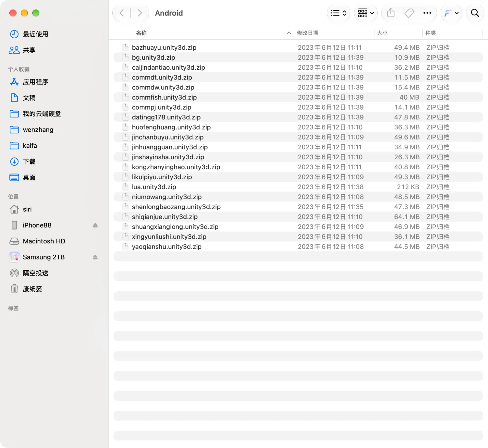
Task: Sort by 修改日期 column header
Action: tap(308, 33)
